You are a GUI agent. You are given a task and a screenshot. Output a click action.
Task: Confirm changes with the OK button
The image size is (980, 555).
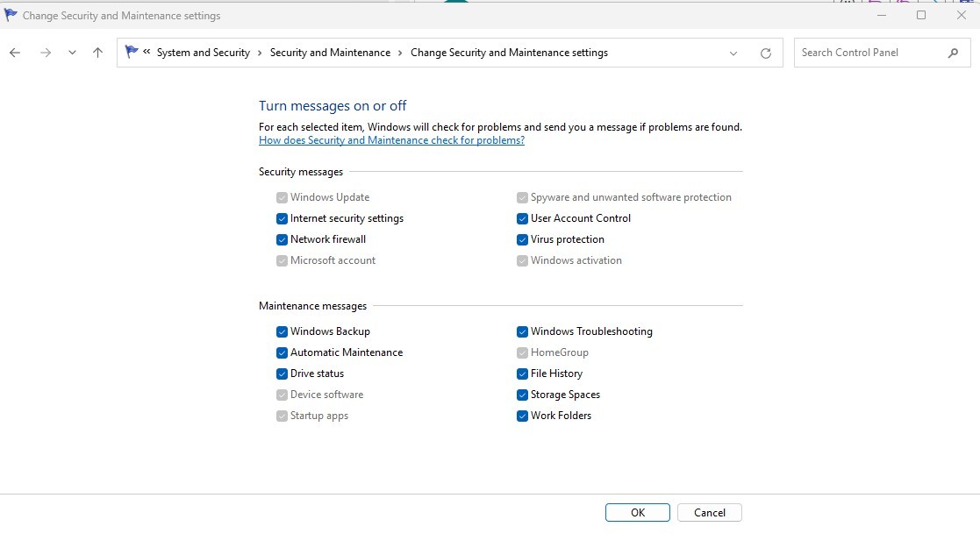(638, 513)
